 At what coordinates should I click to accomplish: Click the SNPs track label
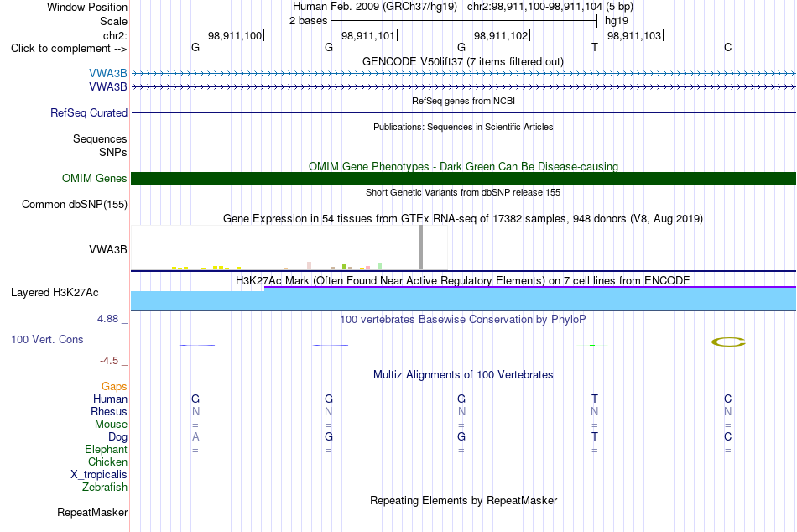point(113,152)
